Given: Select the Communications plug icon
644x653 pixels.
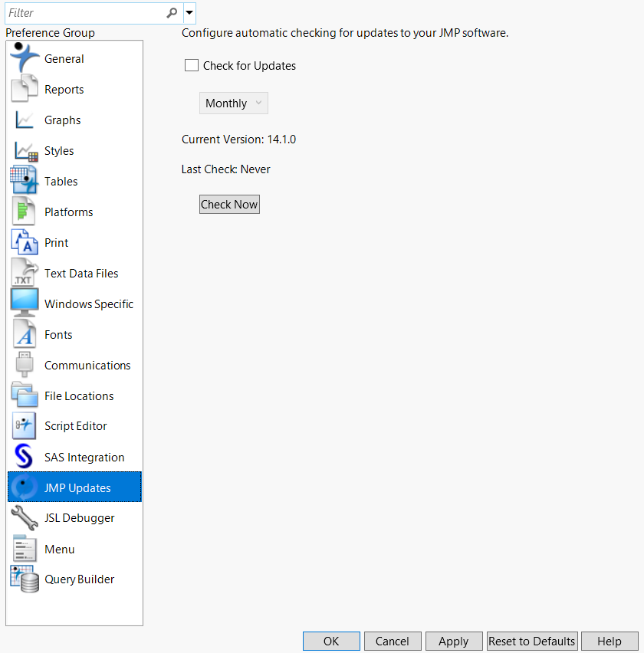Looking at the screenshot, I should click(x=25, y=364).
